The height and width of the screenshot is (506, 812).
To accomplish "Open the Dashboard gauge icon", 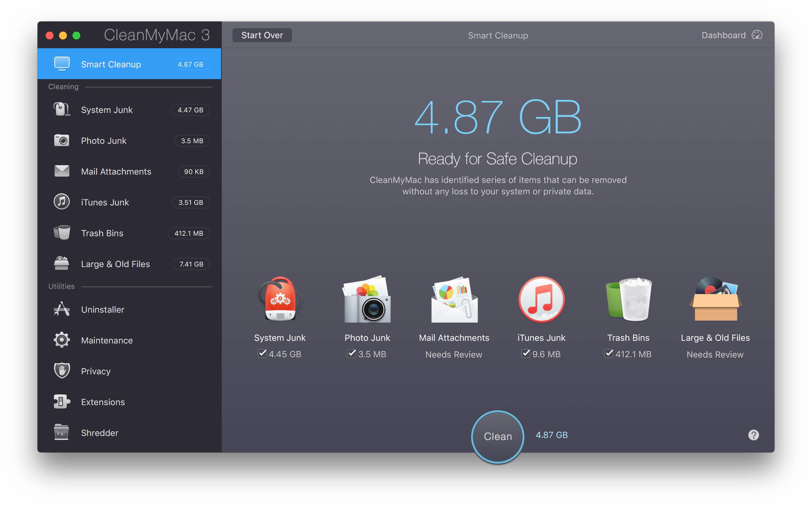I will pos(757,35).
